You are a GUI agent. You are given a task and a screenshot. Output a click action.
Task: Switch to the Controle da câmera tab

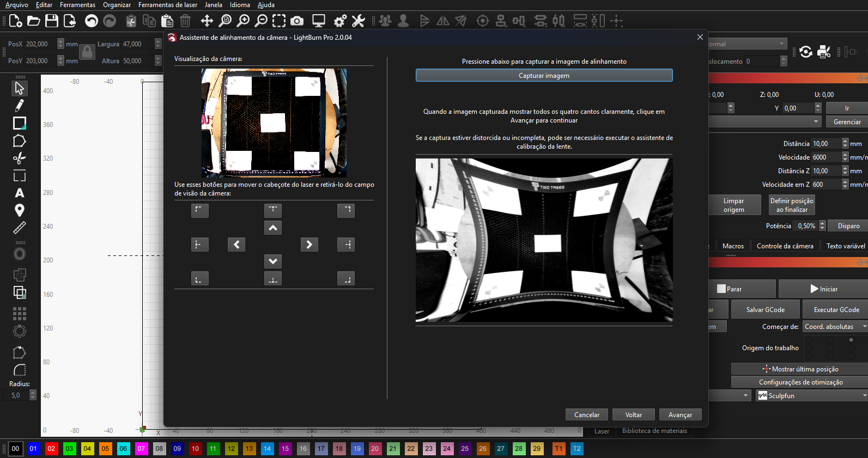pyautogui.click(x=785, y=246)
